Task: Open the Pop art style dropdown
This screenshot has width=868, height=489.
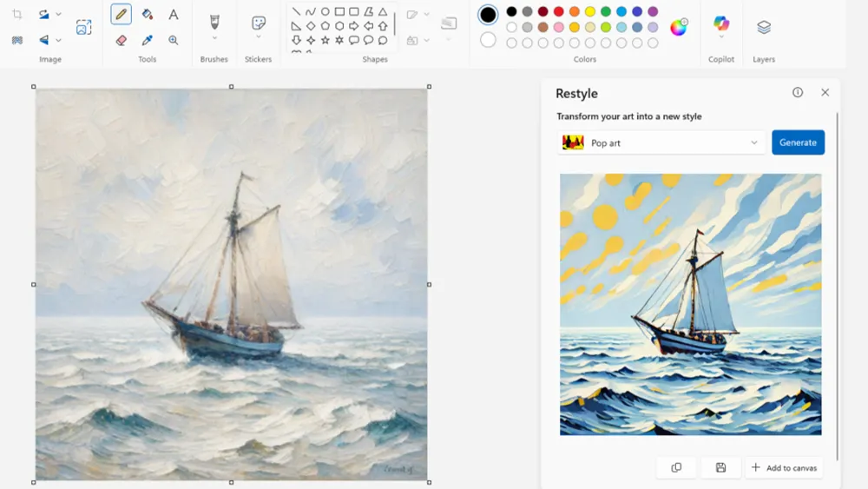Action: [x=661, y=142]
